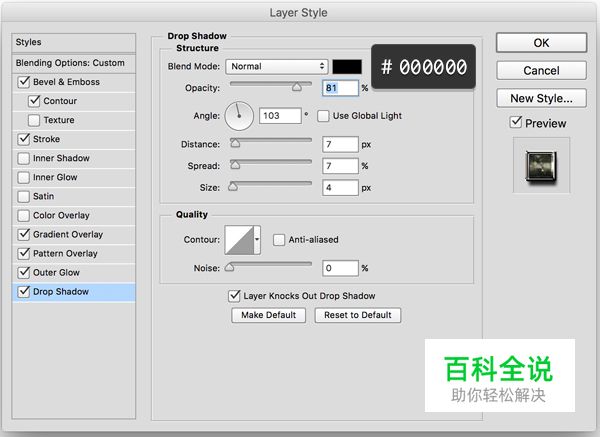600x437 pixels.
Task: Select the Styles panel header
Action: [x=73, y=42]
